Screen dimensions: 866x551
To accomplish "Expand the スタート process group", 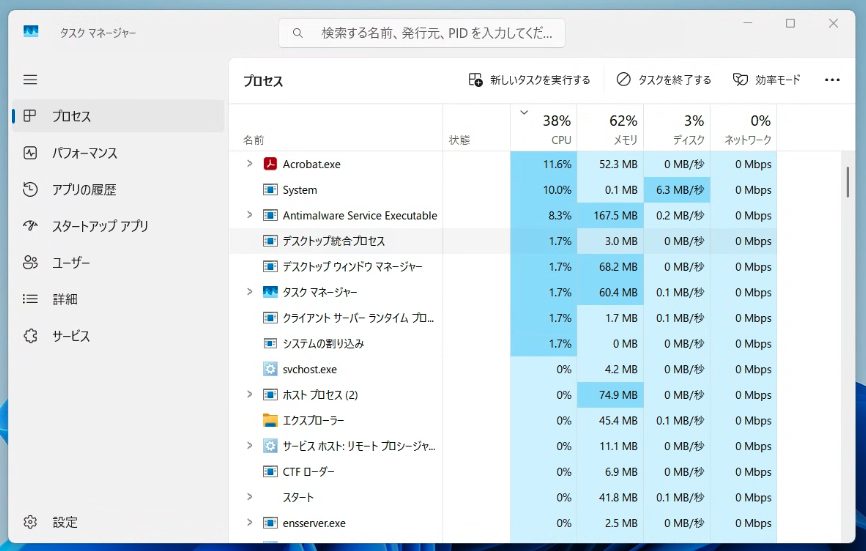I will (x=249, y=497).
